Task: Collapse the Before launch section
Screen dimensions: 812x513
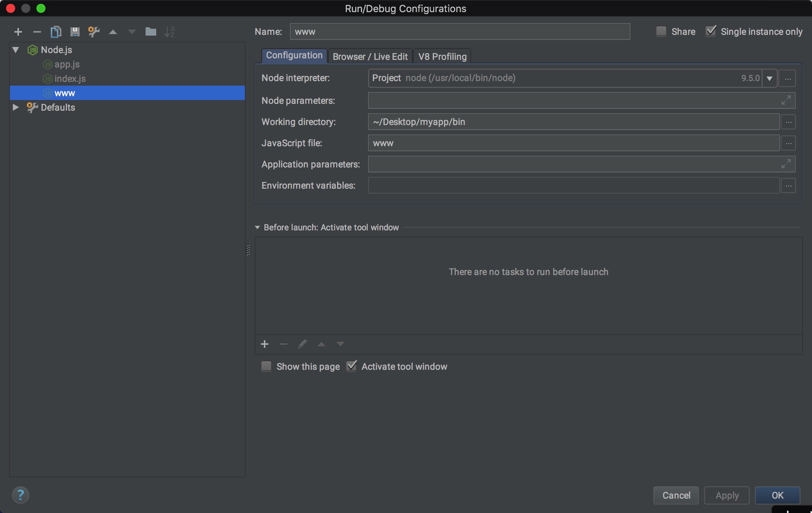Action: [257, 227]
